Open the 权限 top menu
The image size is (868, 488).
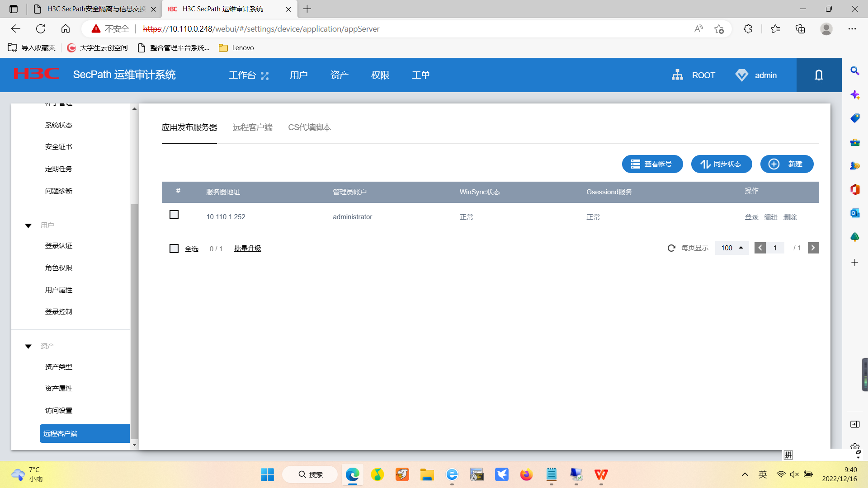pos(380,75)
